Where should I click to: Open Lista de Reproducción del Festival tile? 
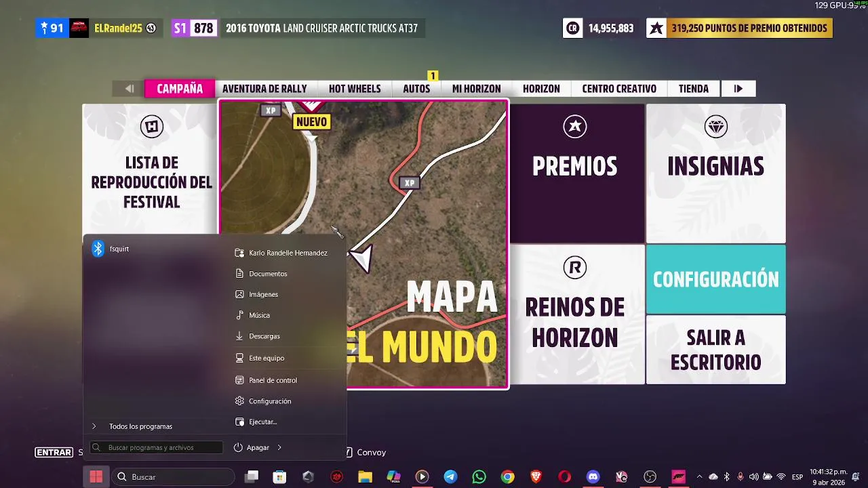(x=151, y=169)
